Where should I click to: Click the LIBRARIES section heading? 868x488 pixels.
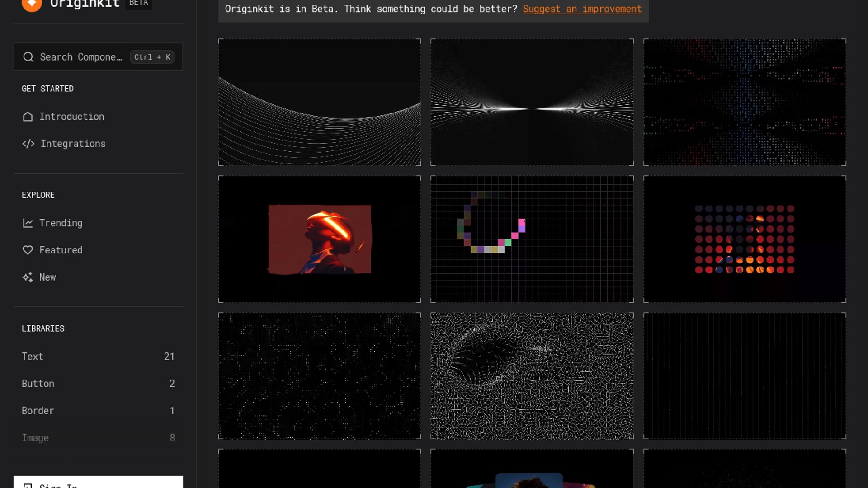tap(43, 329)
